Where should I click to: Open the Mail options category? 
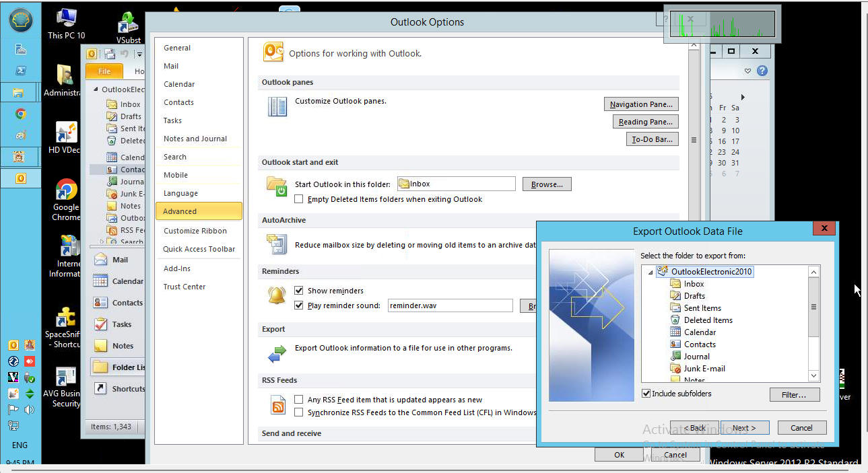(199, 66)
